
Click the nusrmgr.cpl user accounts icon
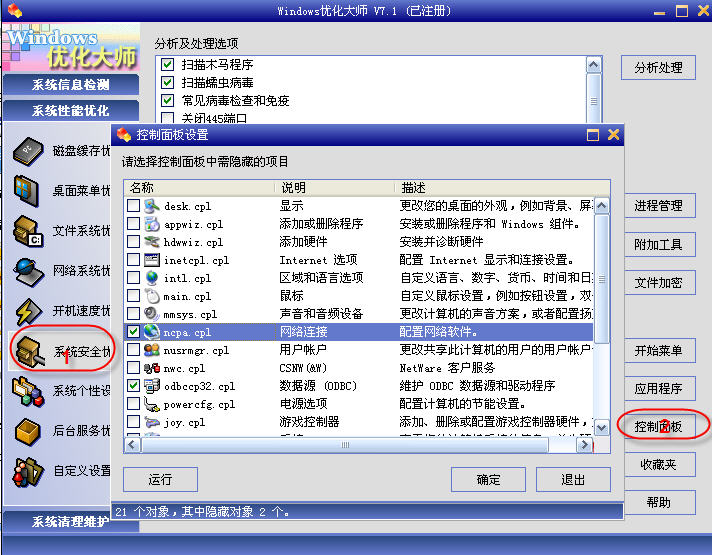coord(152,350)
